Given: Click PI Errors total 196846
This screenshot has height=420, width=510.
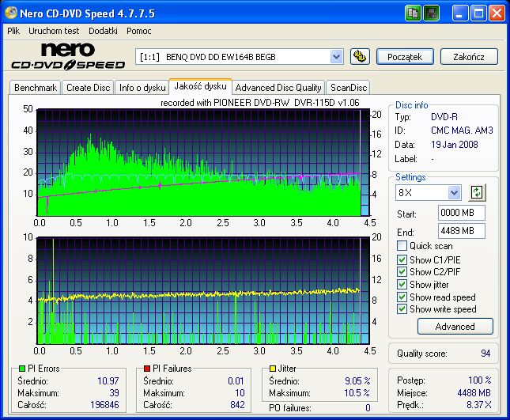Looking at the screenshot, I should (x=104, y=405).
